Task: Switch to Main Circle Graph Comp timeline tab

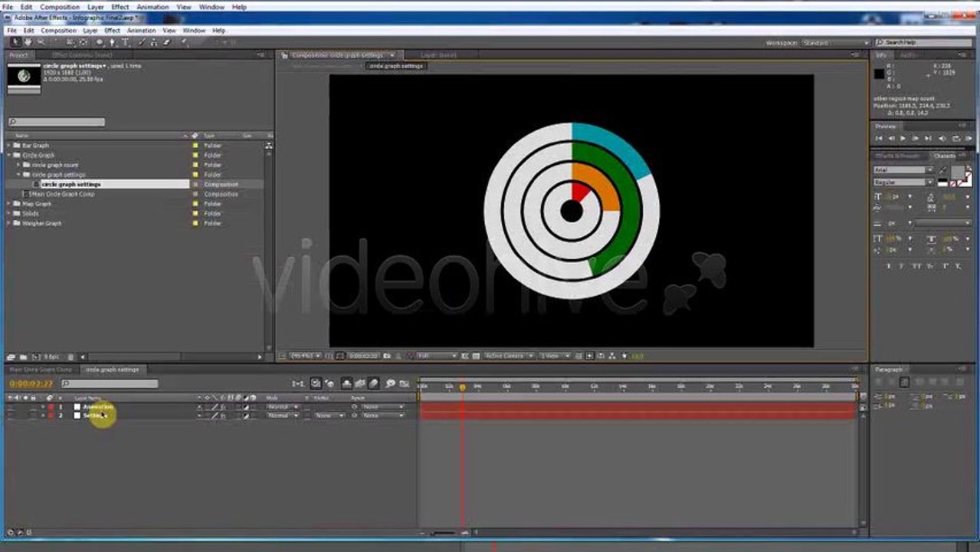Action: click(x=41, y=370)
